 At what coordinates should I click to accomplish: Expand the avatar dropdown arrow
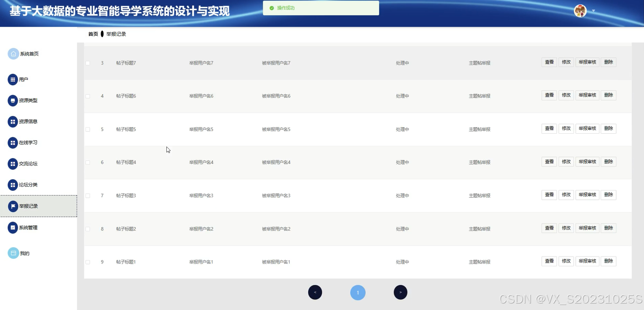[593, 11]
